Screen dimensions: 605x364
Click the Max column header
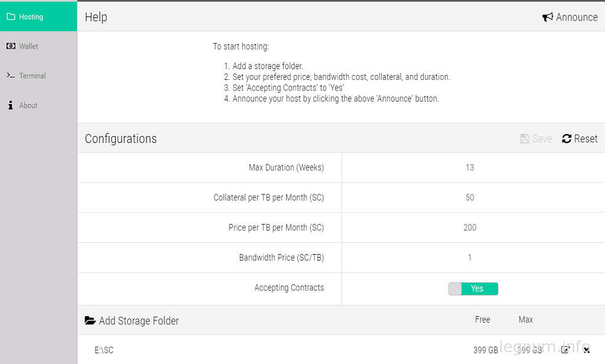pyautogui.click(x=525, y=320)
